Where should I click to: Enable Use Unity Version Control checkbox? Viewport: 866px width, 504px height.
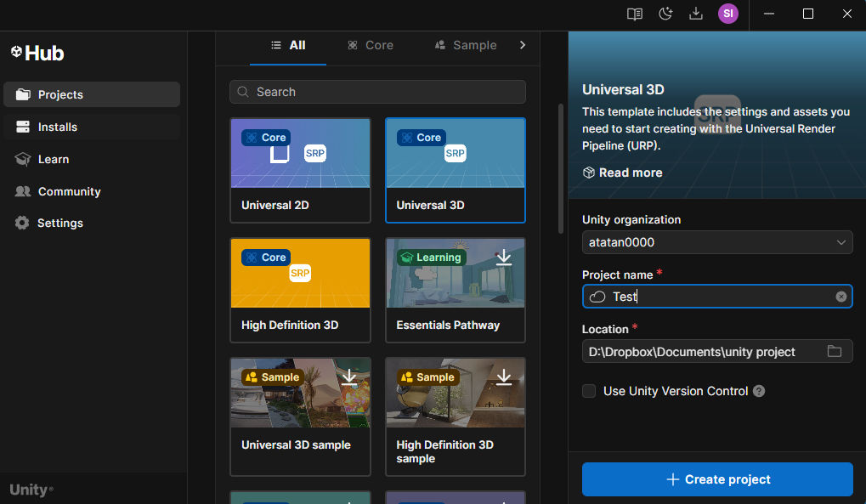pos(589,391)
